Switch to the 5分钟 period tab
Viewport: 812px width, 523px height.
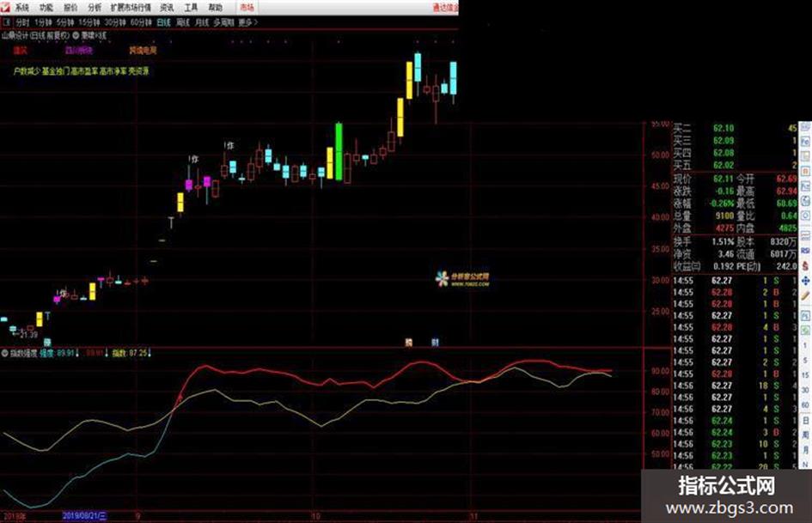tap(65, 22)
